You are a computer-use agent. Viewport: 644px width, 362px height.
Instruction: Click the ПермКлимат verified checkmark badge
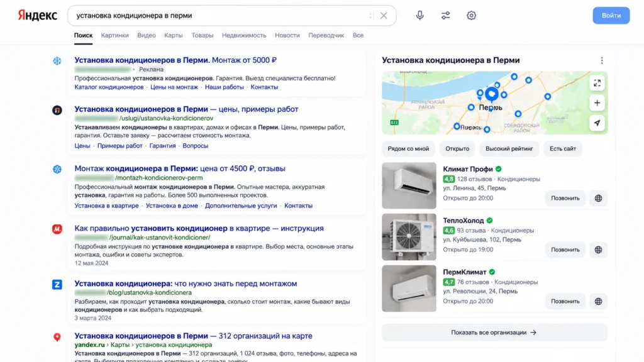[x=492, y=272]
